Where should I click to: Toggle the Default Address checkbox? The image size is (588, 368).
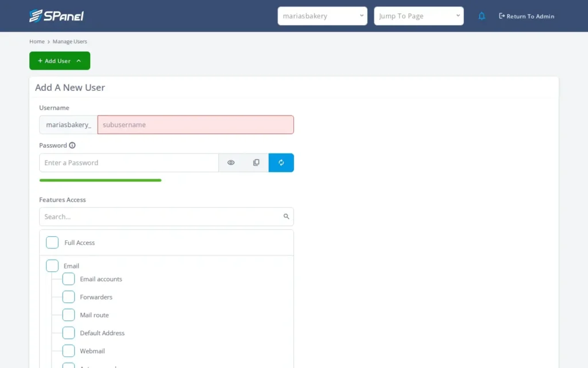coord(69,333)
